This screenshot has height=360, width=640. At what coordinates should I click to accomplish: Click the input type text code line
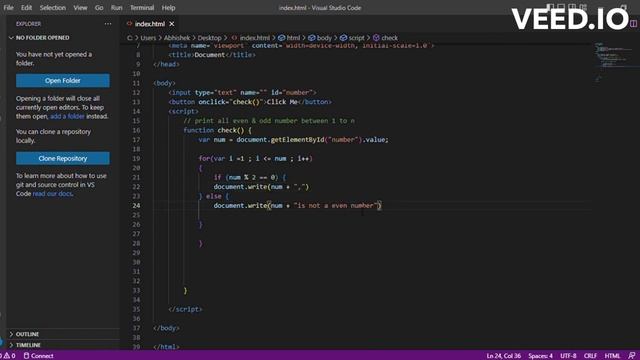[x=242, y=93]
